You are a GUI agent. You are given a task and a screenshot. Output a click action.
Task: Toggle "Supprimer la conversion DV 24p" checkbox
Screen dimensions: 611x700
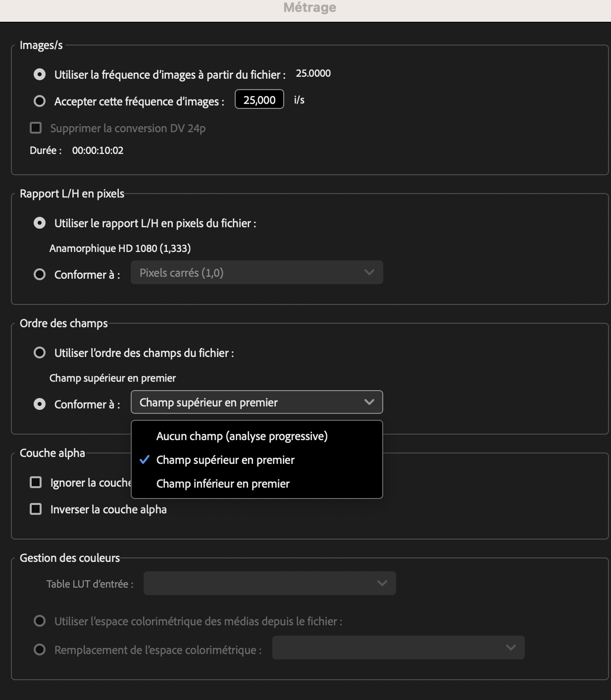(x=36, y=128)
